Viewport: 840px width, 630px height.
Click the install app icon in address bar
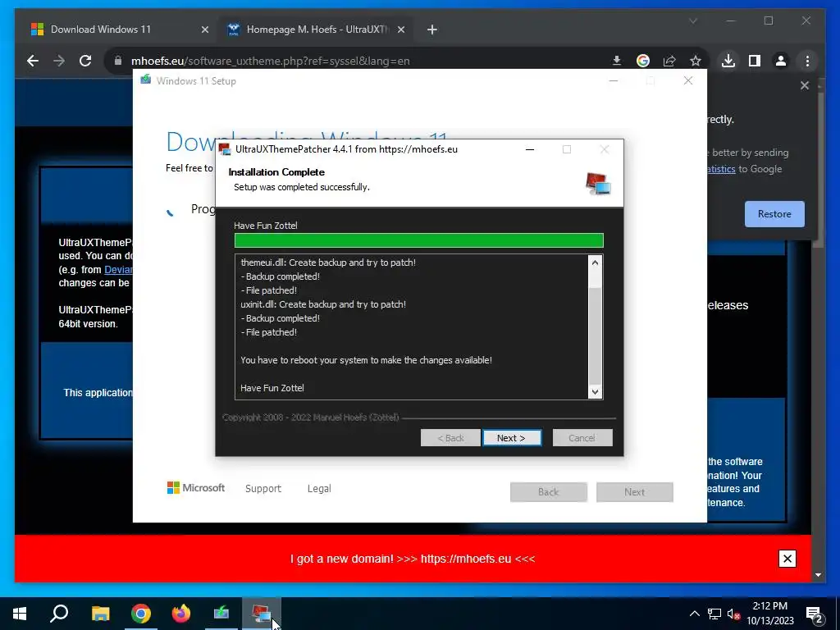pos(617,61)
